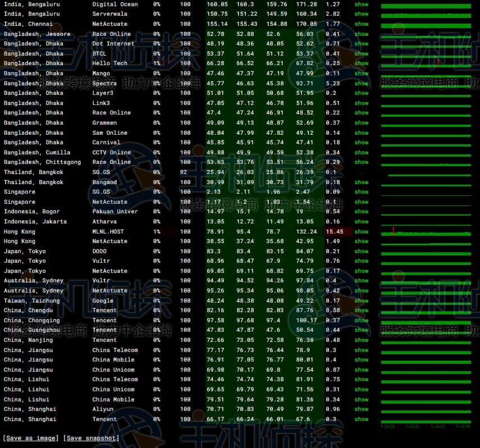Open 'show' for Thailand Bangkok Bangmod row
480x448 pixels.
click(362, 182)
